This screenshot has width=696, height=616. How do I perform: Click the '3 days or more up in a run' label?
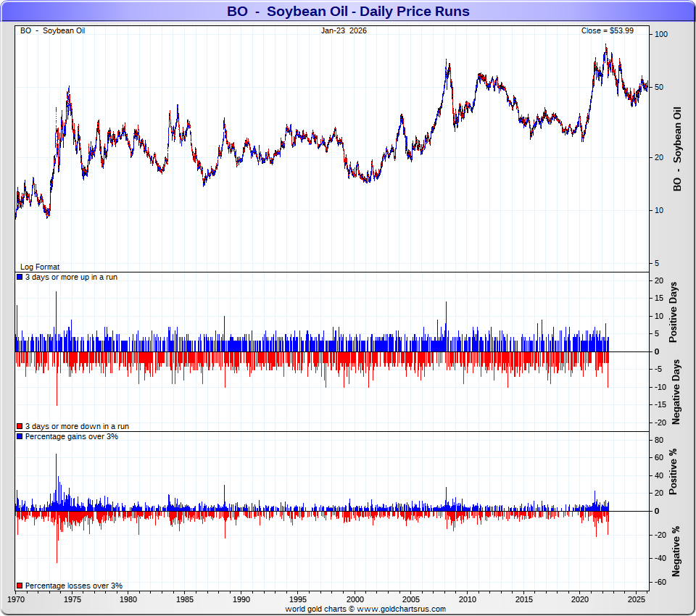[x=71, y=277]
